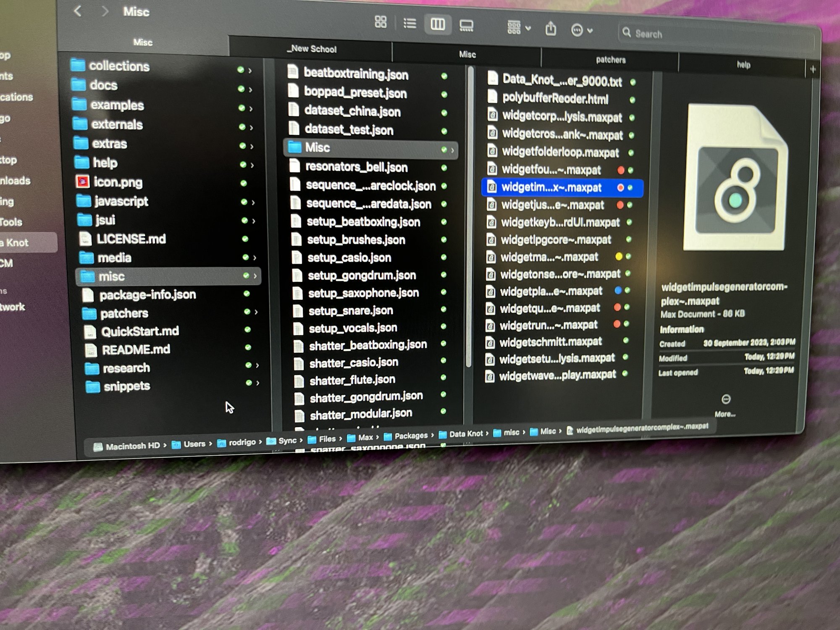840x630 pixels.
Task: Click the forward navigation arrow
Action: pos(105,11)
